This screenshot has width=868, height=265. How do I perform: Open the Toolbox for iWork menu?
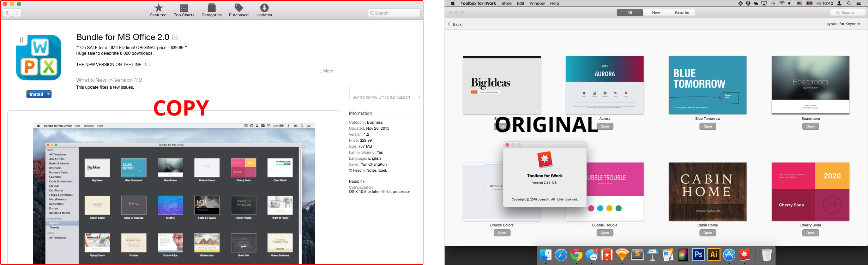tap(478, 4)
